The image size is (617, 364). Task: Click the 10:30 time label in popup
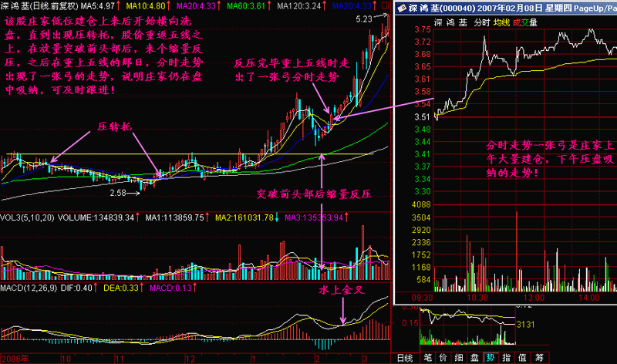(x=477, y=298)
